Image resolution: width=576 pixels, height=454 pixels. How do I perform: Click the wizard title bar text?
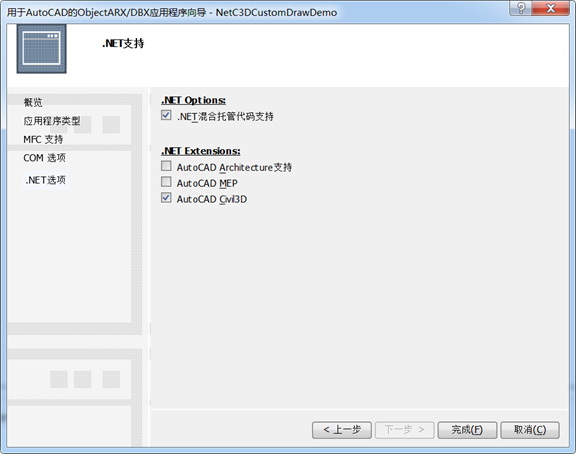[172, 12]
